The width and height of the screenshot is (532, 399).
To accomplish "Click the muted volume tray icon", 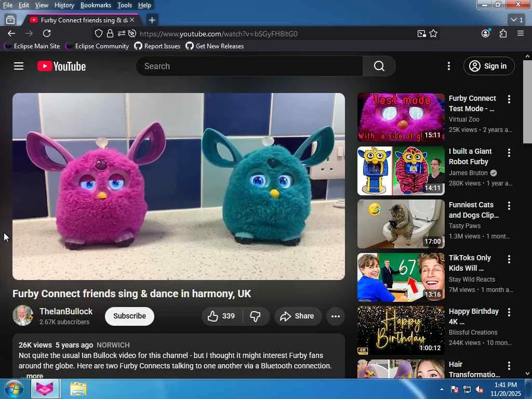I will 480,390.
